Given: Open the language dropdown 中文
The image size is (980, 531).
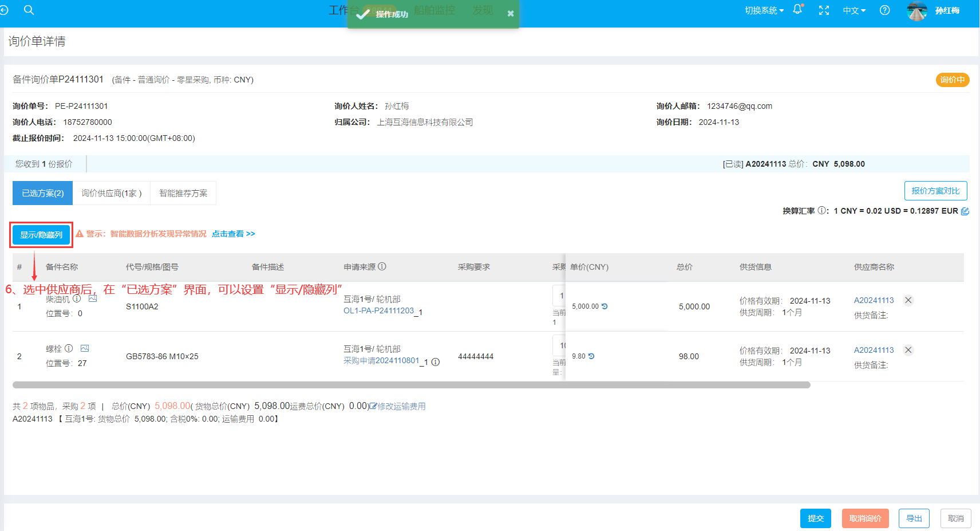Looking at the screenshot, I should (854, 10).
